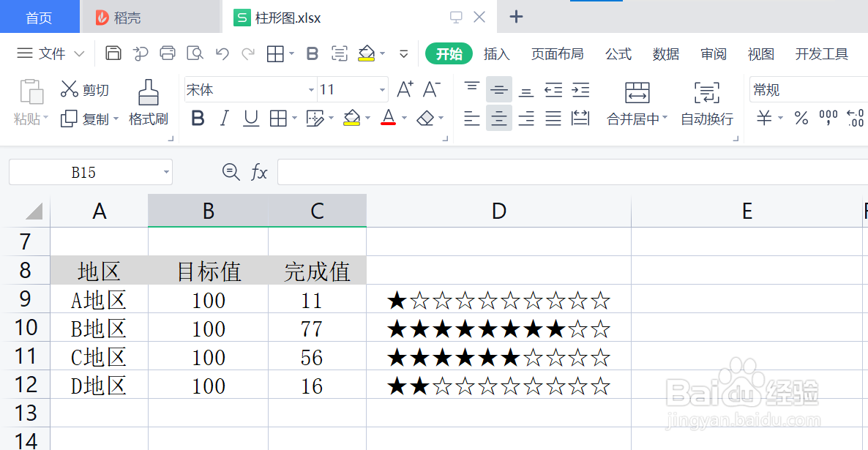Toggle top vertical alignment

pyautogui.click(x=471, y=89)
